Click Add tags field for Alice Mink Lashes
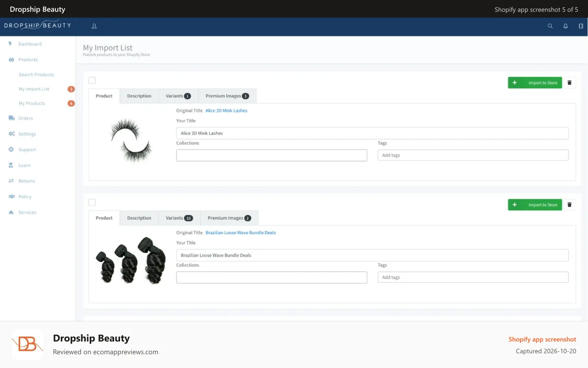Viewport: 588px width, 368px height. click(x=473, y=155)
